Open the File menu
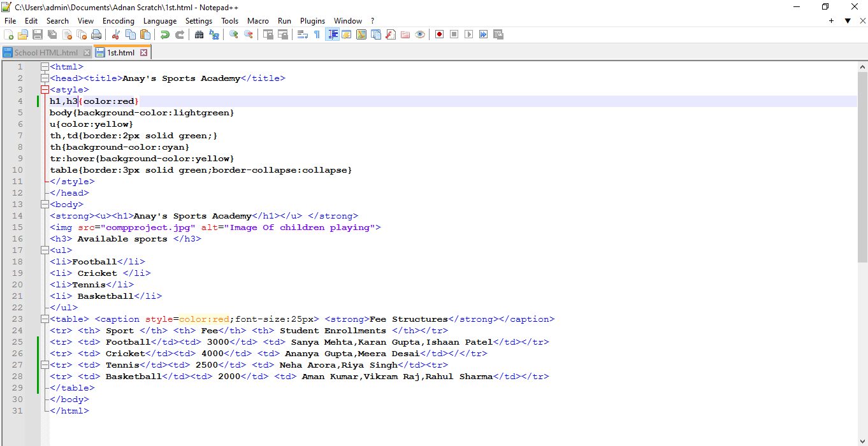The height and width of the screenshot is (446, 868). click(10, 21)
